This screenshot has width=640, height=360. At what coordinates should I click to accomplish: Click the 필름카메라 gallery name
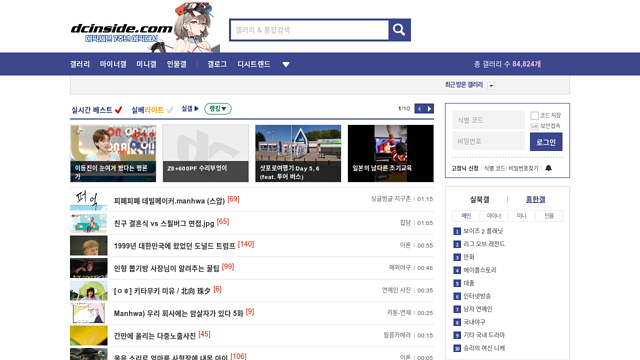pos(397,335)
